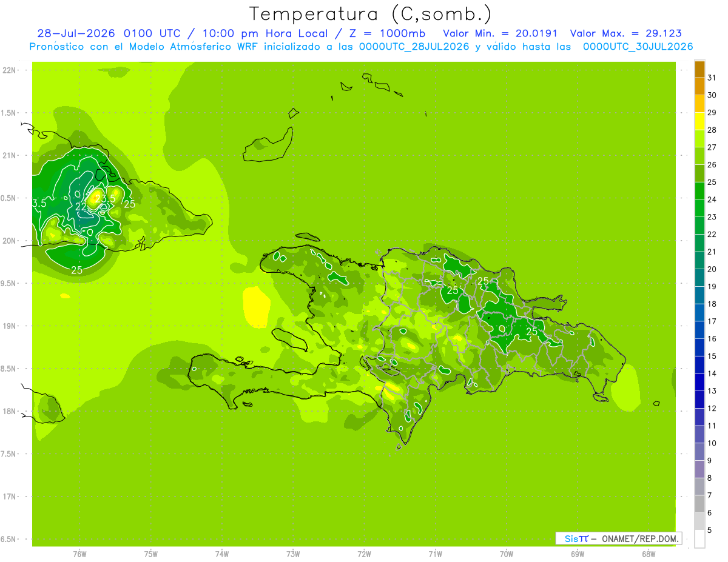
Task: Select the 15 degree blue legend swatch
Action: click(699, 347)
